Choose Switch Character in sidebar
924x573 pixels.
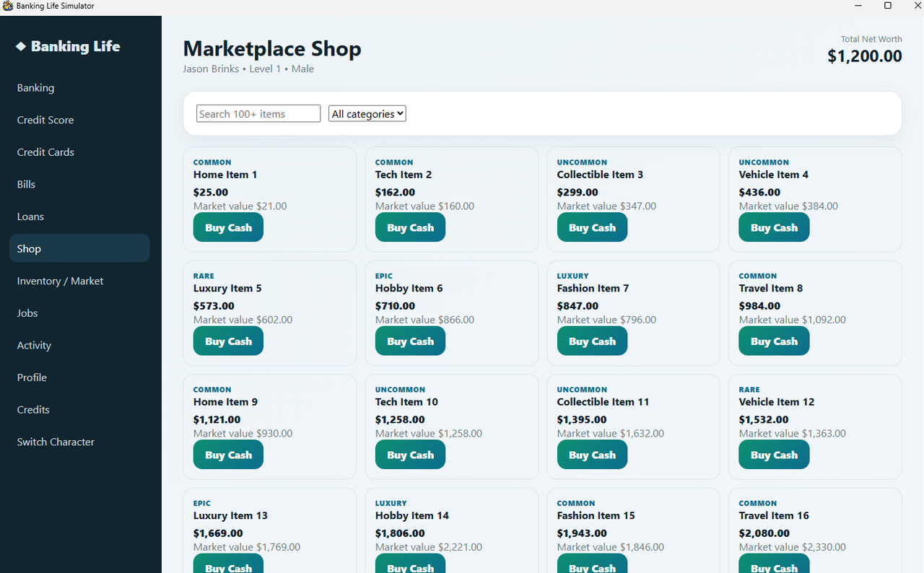(79, 442)
